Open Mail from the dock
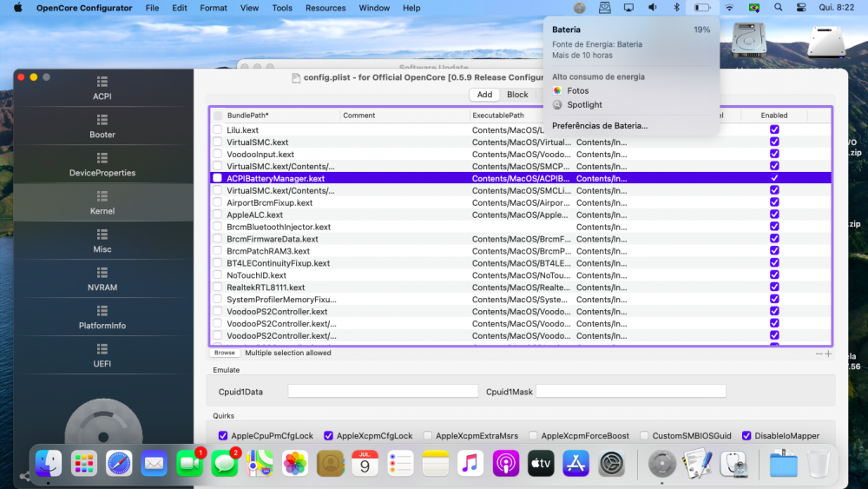 click(154, 464)
